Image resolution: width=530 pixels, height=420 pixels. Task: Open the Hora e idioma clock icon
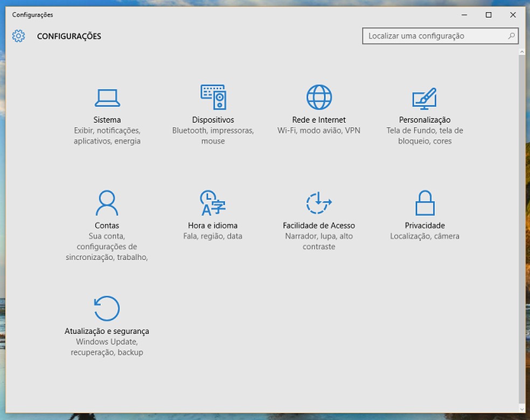pos(213,203)
